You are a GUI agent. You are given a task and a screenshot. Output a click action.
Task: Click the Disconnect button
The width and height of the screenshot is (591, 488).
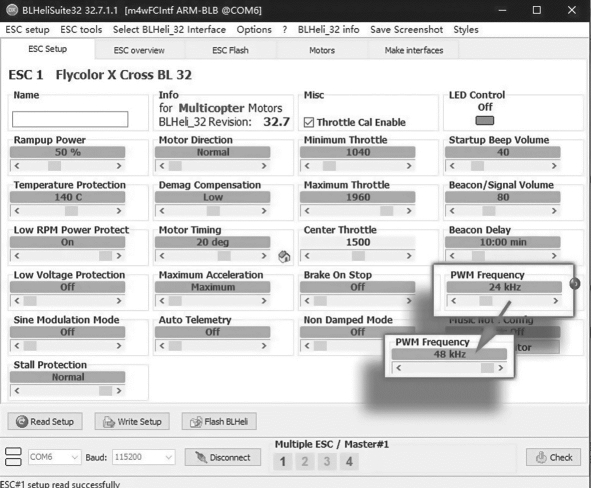tap(222, 457)
